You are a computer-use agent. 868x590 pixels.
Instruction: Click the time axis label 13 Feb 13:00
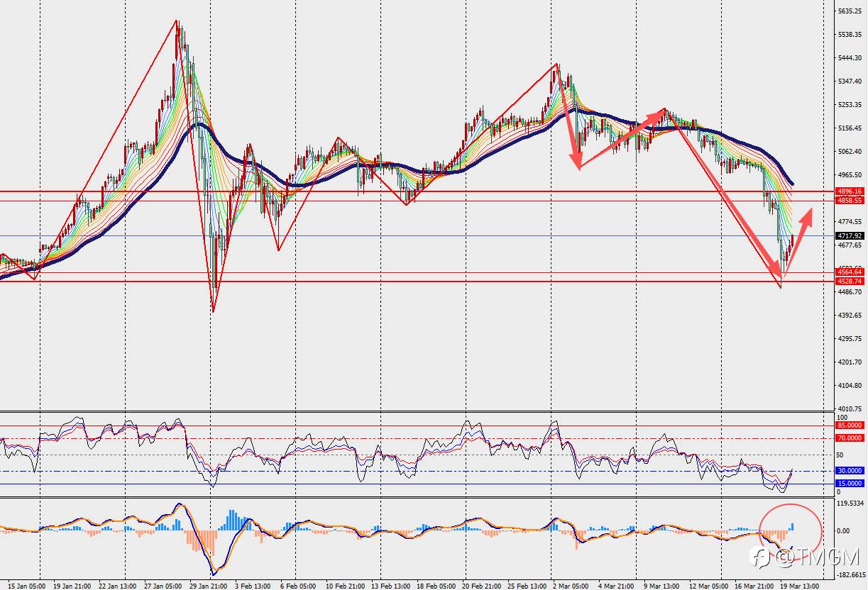[390, 586]
